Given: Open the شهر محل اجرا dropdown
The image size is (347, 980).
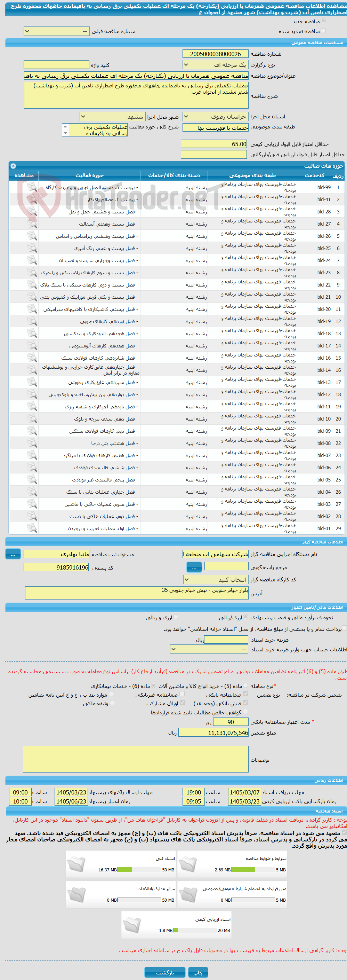Looking at the screenshot, I should click(113, 117).
